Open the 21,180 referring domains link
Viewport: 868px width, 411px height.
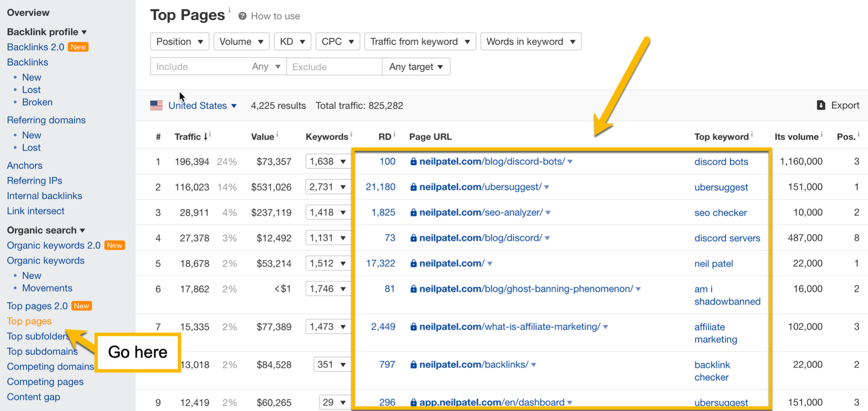[380, 187]
